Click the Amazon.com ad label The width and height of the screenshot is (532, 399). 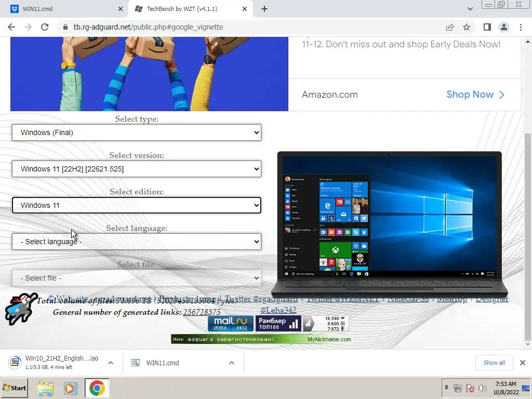tap(330, 95)
